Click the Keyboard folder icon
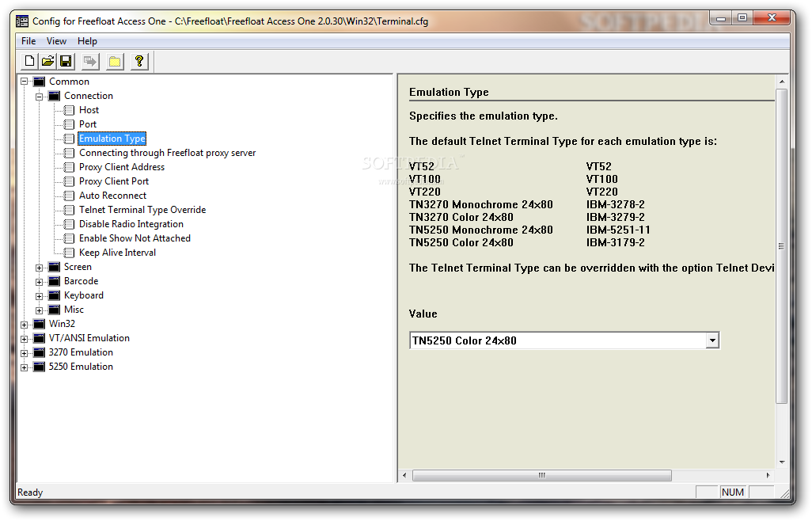The width and height of the screenshot is (812, 521). tap(55, 295)
